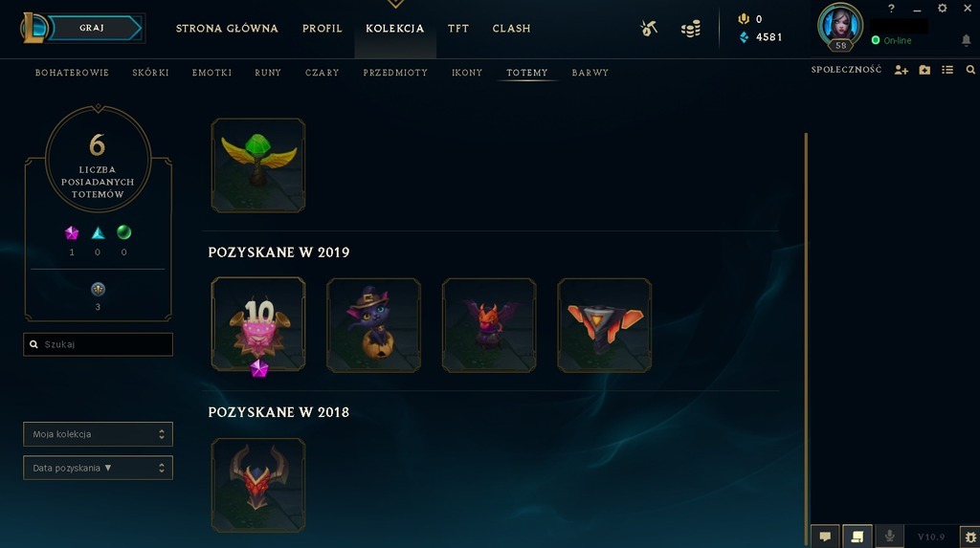Viewport: 980px width, 548px height.
Task: Switch to the Skórki tab
Action: (x=150, y=73)
